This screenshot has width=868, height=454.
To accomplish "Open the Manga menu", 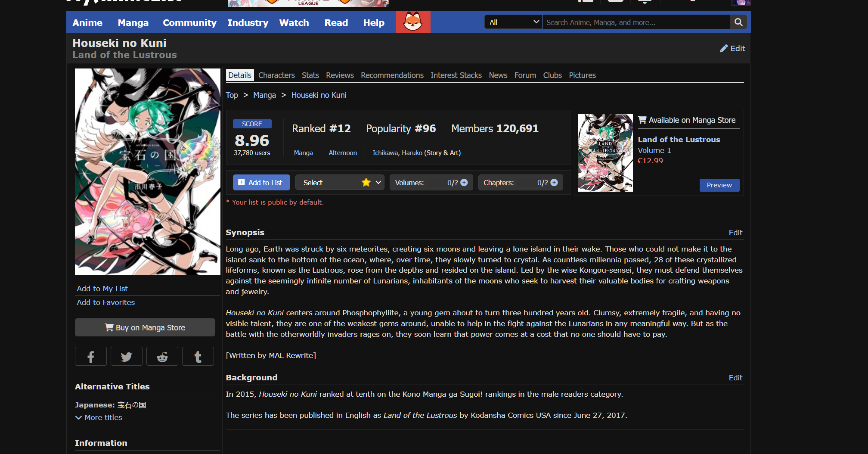I will [x=133, y=23].
